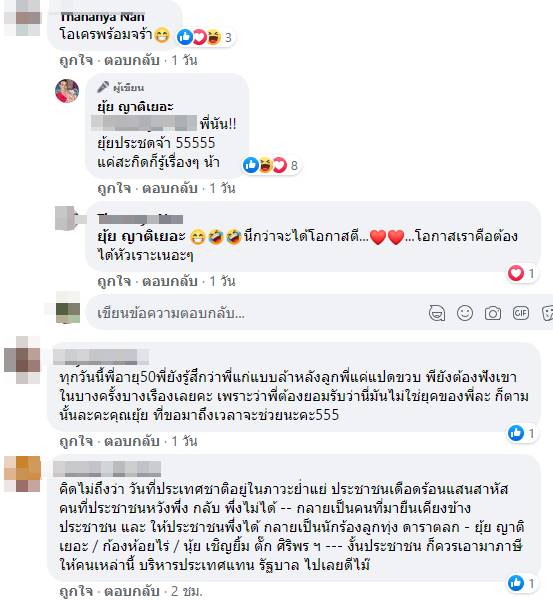Image resolution: width=553 pixels, height=602 pixels.
Task: Reply to the comment posted 2 ชม. ago
Action: pyautogui.click(x=132, y=591)
